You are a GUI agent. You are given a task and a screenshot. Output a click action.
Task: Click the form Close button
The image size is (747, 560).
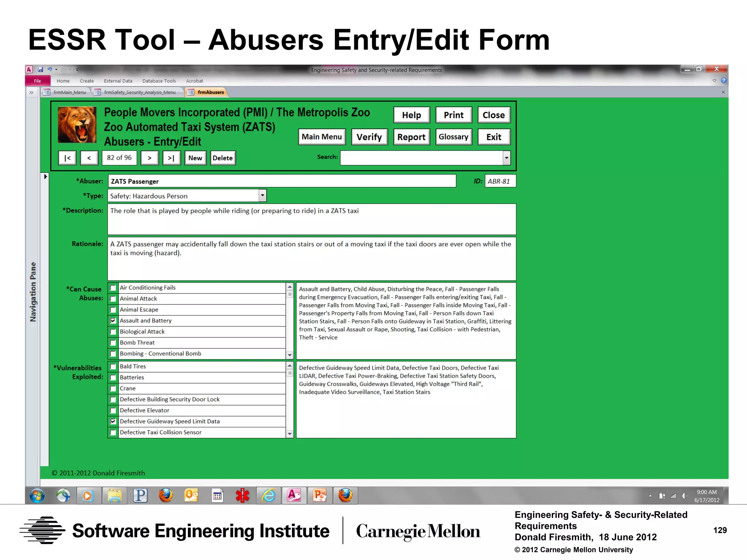494,115
